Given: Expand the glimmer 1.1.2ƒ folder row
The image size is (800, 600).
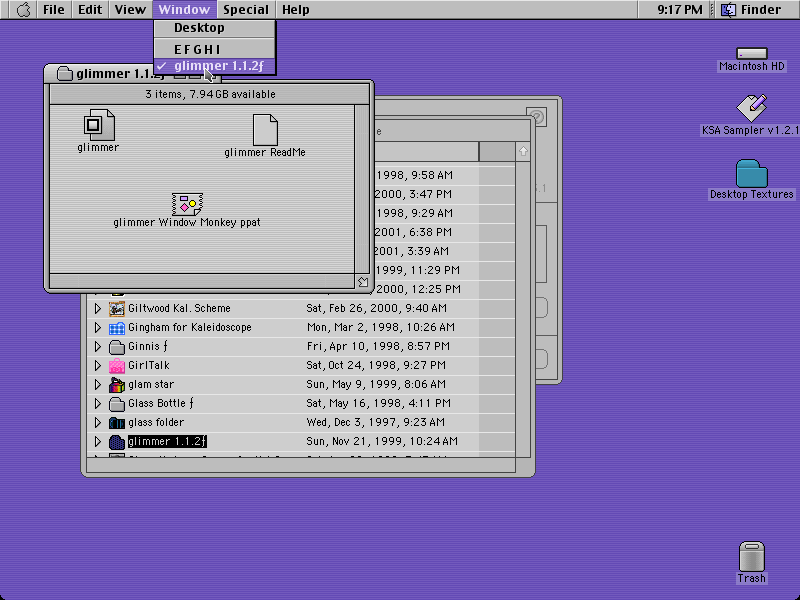Looking at the screenshot, I should (97, 442).
